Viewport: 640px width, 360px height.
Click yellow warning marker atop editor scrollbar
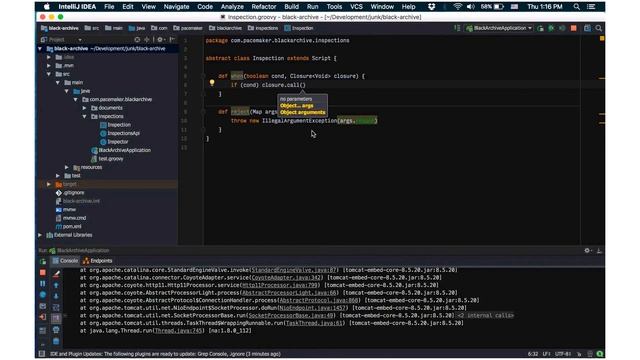click(x=602, y=39)
